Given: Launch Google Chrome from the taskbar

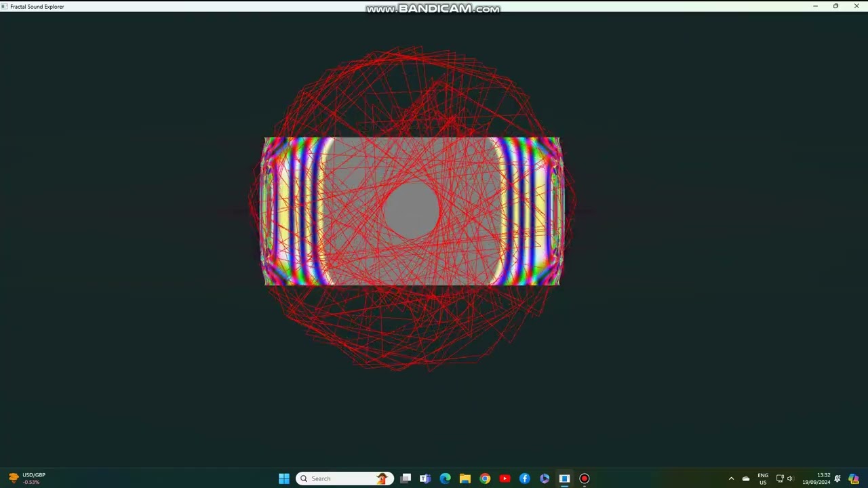Looking at the screenshot, I should (485, 479).
